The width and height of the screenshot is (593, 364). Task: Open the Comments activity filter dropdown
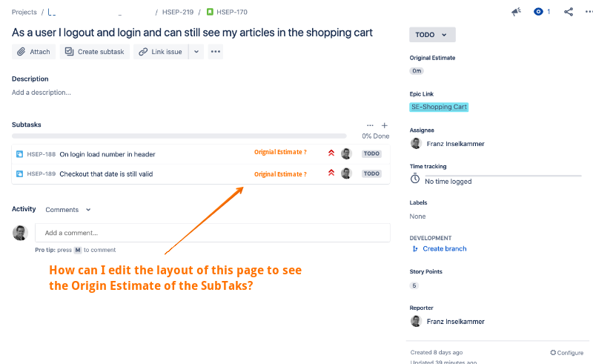(x=68, y=210)
